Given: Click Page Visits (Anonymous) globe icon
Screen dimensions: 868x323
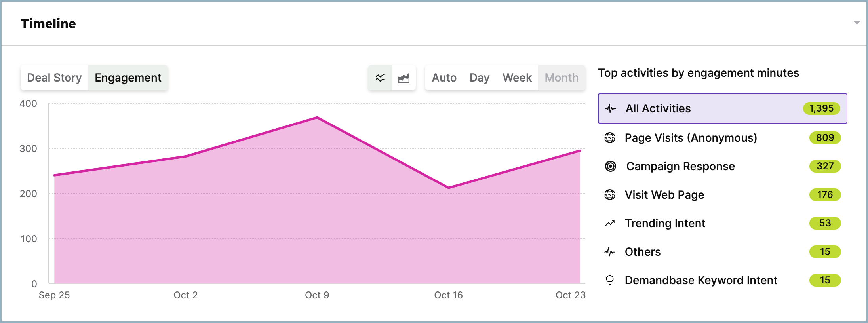Looking at the screenshot, I should 610,138.
